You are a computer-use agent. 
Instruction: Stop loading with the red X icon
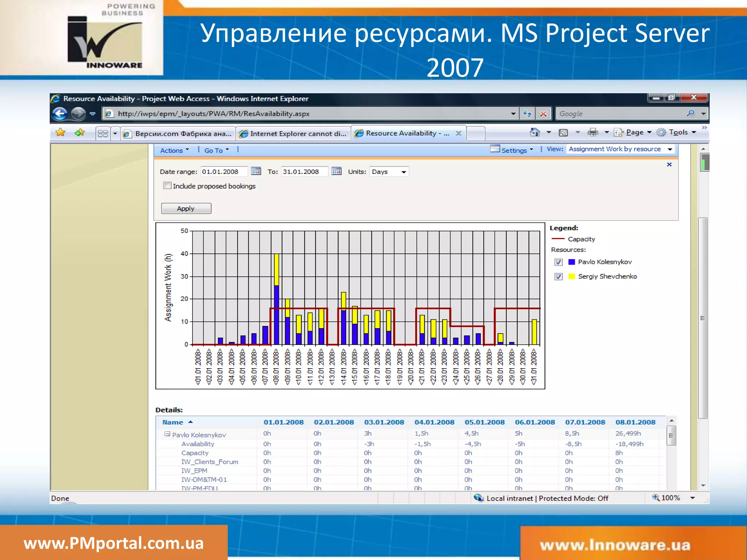point(543,114)
